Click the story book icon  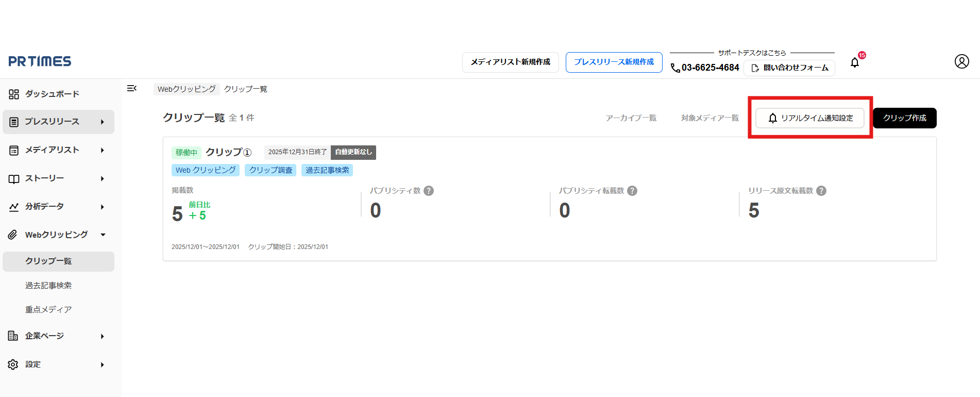pos(14,179)
